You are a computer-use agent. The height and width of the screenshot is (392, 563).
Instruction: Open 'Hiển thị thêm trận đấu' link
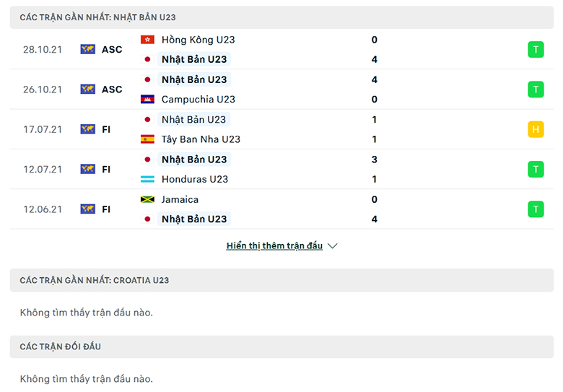(274, 246)
